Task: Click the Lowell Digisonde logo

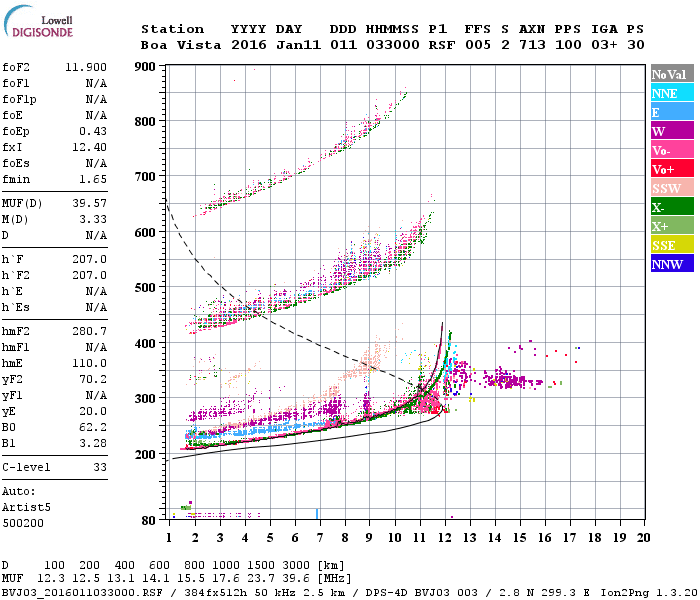Action: click(38, 21)
